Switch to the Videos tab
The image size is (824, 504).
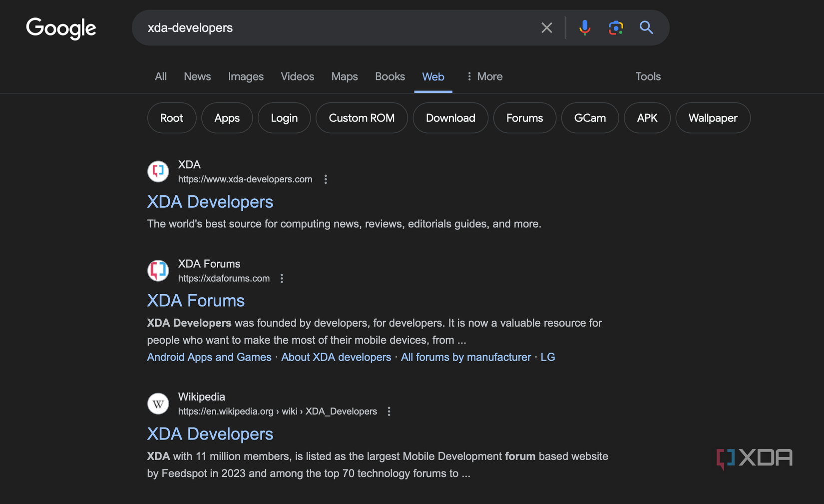coord(297,76)
